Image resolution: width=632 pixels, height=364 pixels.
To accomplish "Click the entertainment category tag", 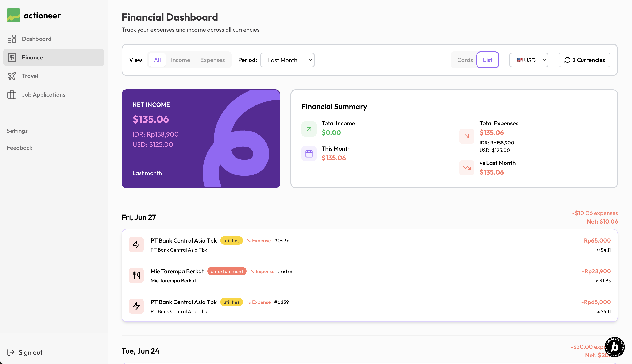I will (227, 271).
